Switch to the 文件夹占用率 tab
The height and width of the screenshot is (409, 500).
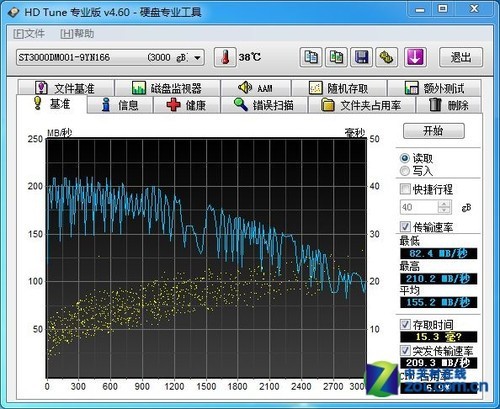361,105
